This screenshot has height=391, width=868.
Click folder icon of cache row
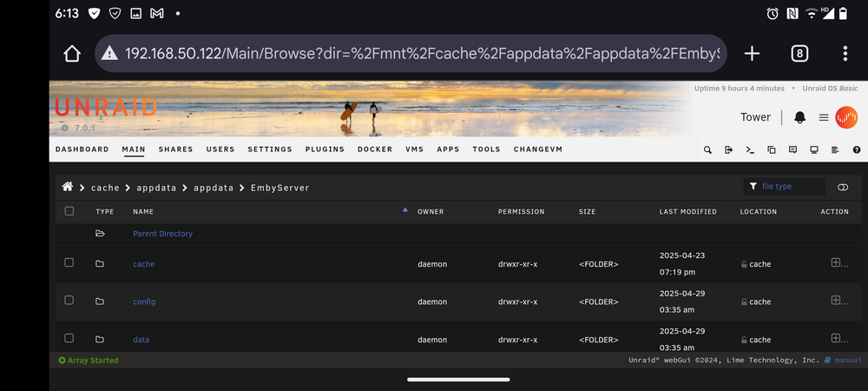pos(100,263)
